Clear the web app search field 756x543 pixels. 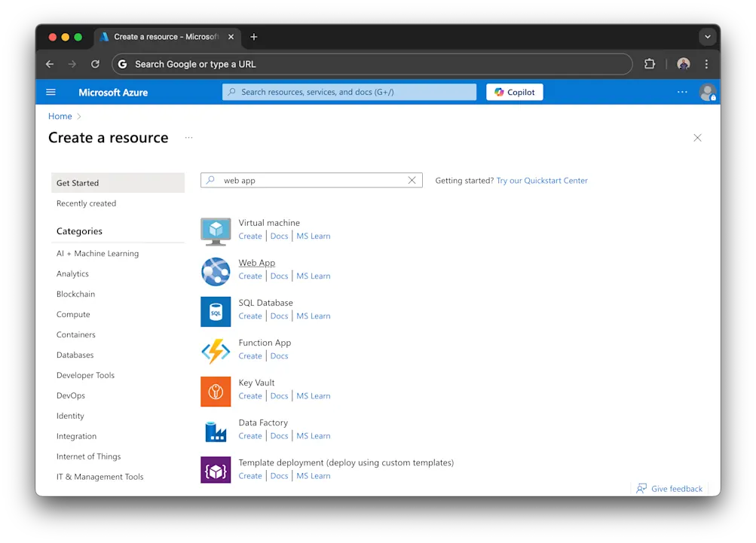[412, 180]
